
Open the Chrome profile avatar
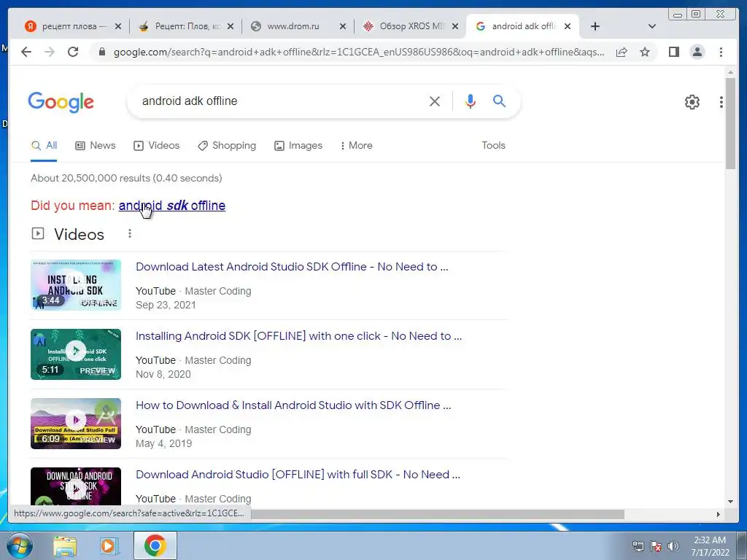coord(697,52)
